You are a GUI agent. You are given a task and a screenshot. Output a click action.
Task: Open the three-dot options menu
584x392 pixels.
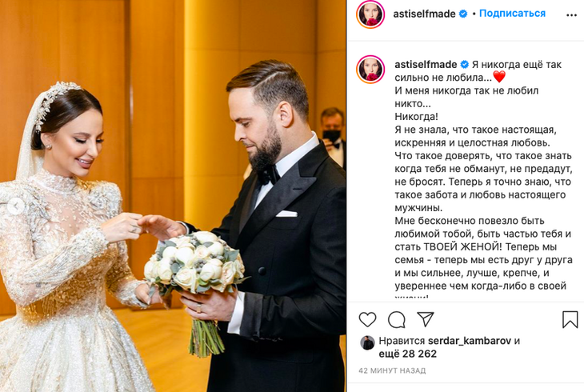[x=571, y=15]
